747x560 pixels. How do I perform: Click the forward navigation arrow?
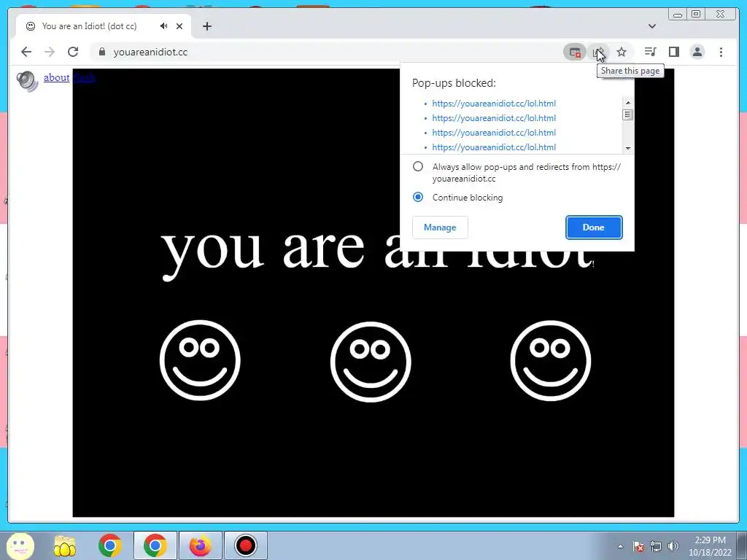50,52
